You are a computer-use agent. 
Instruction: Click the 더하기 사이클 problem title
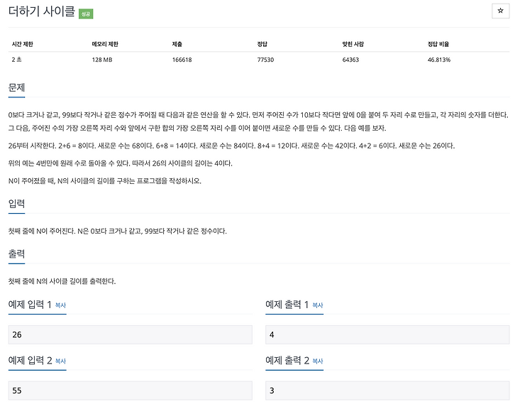point(41,11)
